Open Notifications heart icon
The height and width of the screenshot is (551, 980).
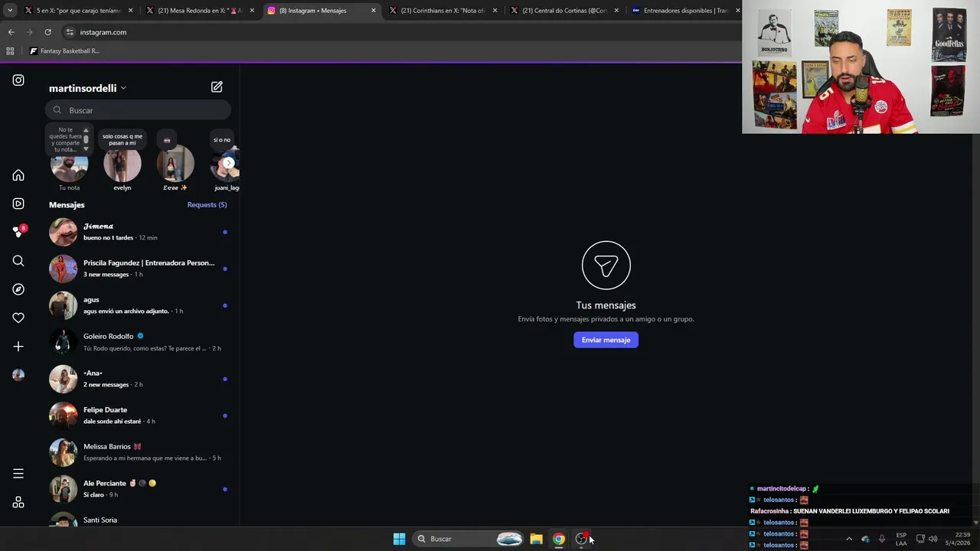[x=18, y=318]
